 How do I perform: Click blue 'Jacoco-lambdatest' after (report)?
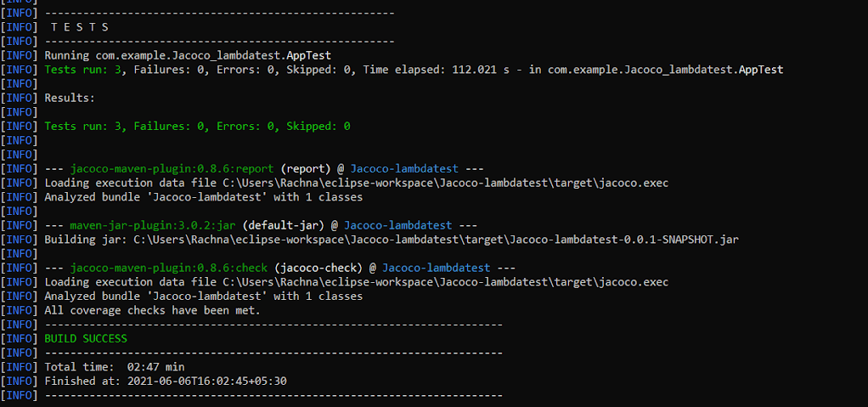coord(404,168)
